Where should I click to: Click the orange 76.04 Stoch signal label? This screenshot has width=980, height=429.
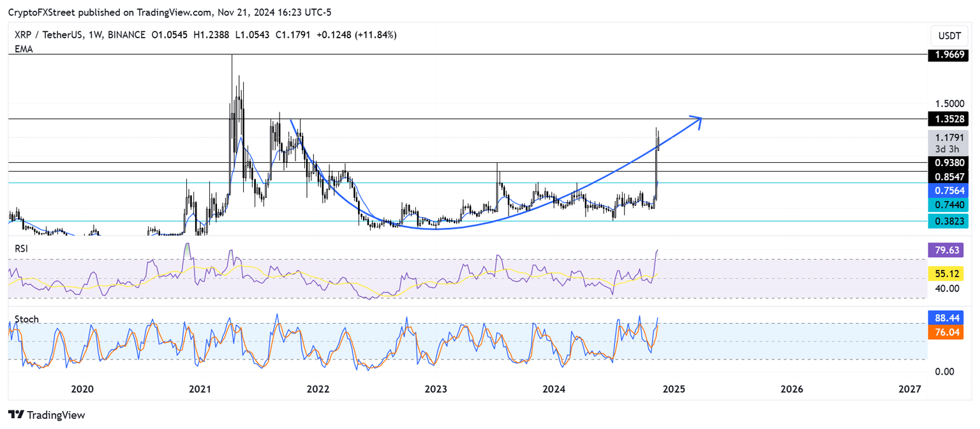pyautogui.click(x=948, y=332)
